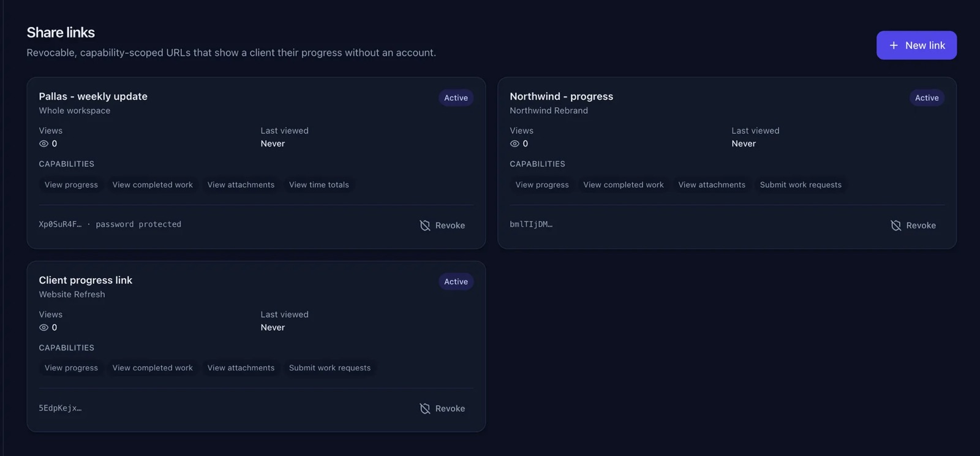Click View attachments chip on Client progress link
Viewport: 980px width, 456px height.
coord(241,368)
